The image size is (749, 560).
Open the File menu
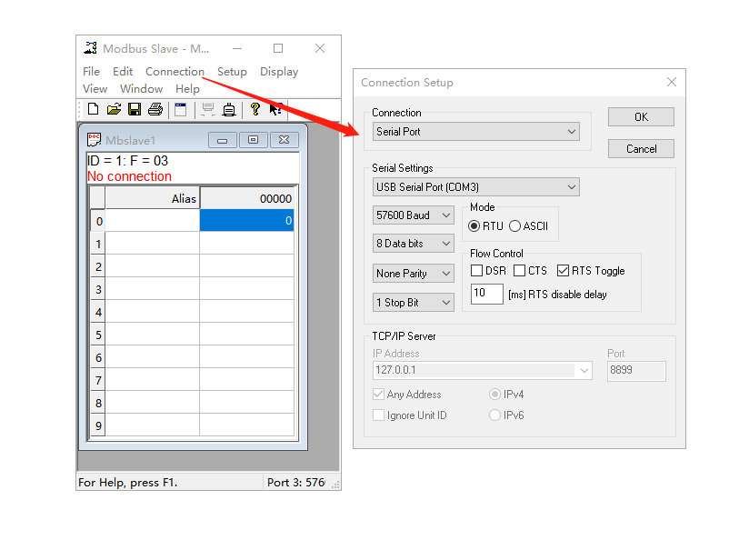pyautogui.click(x=91, y=72)
